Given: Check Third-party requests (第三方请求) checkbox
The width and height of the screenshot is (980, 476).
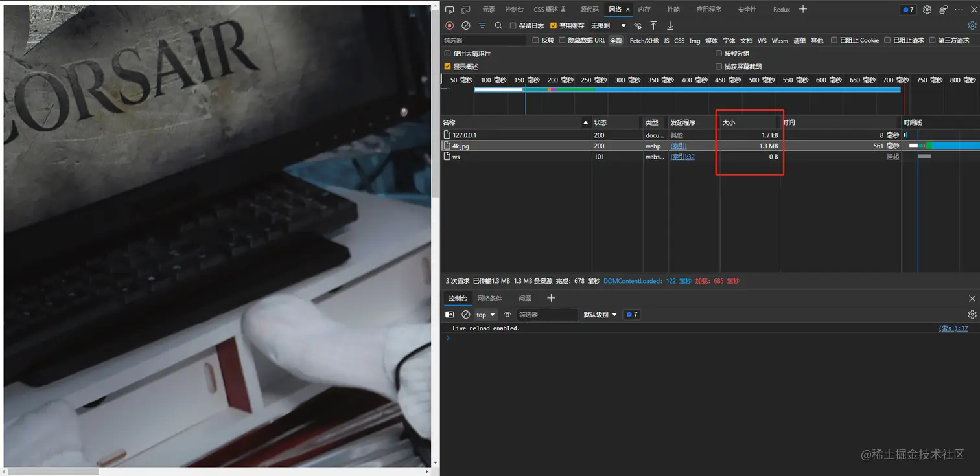Looking at the screenshot, I should coord(932,40).
